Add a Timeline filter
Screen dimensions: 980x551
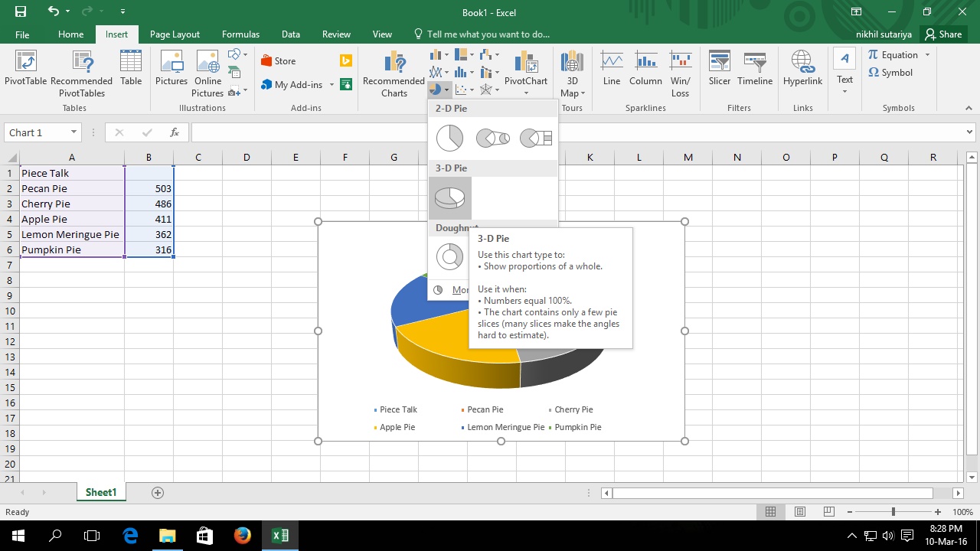(x=755, y=68)
